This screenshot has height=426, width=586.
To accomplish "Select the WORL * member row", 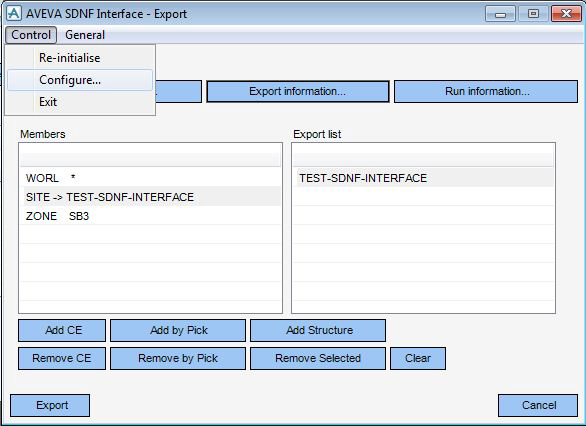I will coord(150,178).
